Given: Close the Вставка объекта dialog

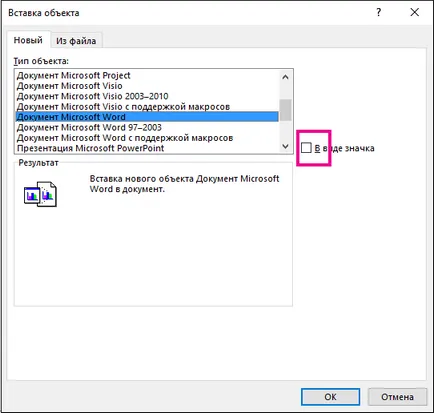Looking at the screenshot, I should [x=415, y=13].
